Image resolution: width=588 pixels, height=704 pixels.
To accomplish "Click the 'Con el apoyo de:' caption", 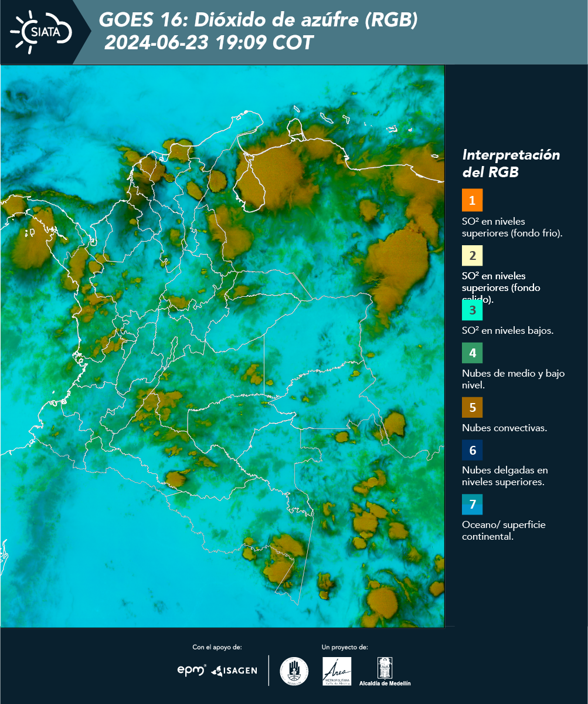I will click(217, 647).
